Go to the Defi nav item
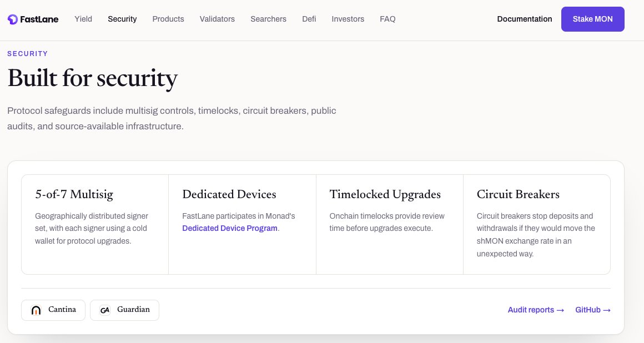 pos(309,19)
